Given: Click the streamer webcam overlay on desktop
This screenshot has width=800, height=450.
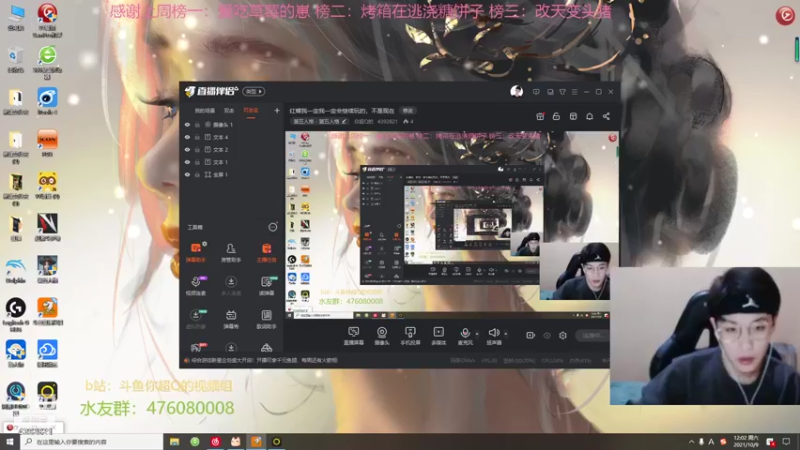Looking at the screenshot, I should (x=705, y=336).
